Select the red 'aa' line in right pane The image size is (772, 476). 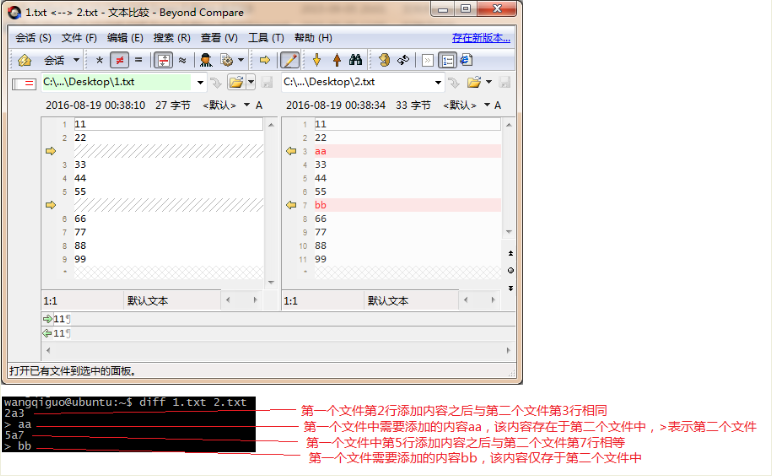pos(408,151)
